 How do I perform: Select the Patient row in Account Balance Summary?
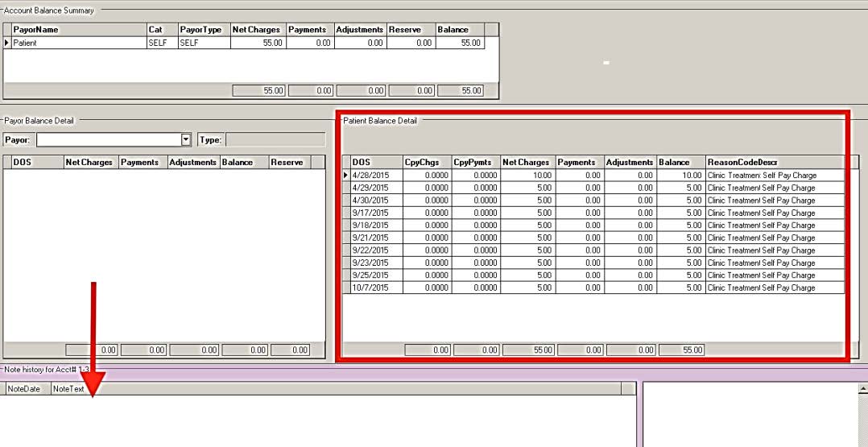[78, 43]
